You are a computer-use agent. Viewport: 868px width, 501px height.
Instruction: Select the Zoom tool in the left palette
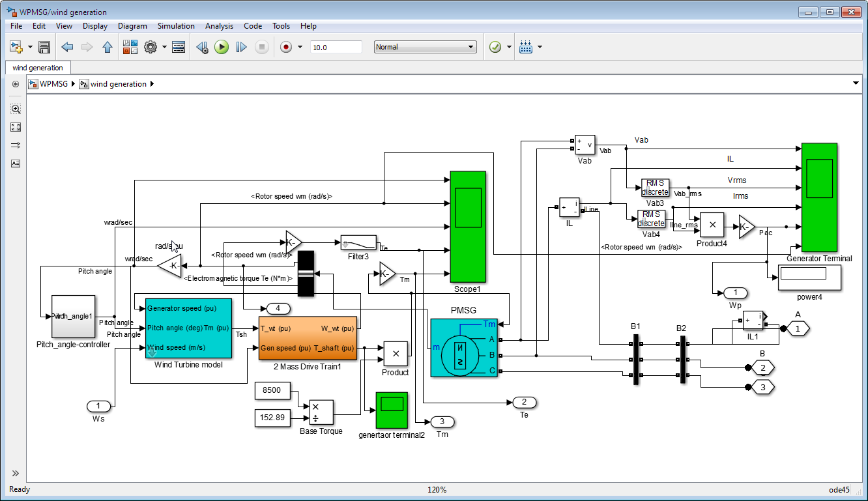coord(16,109)
